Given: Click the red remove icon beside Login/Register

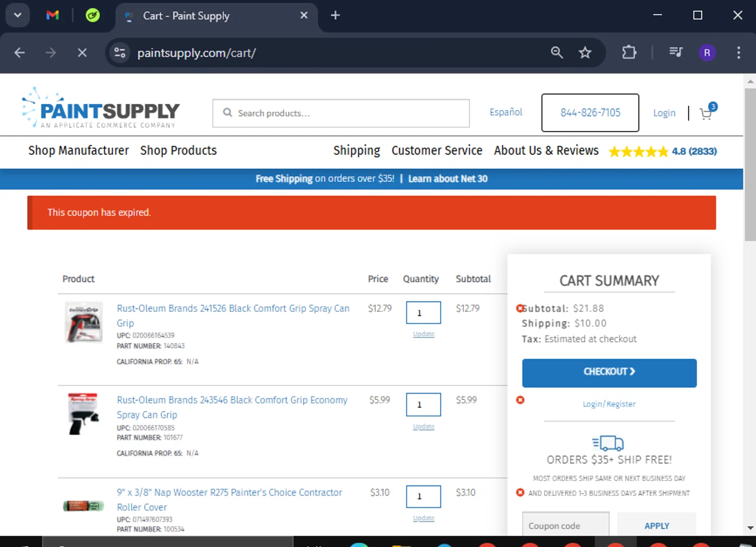Looking at the screenshot, I should pos(520,400).
